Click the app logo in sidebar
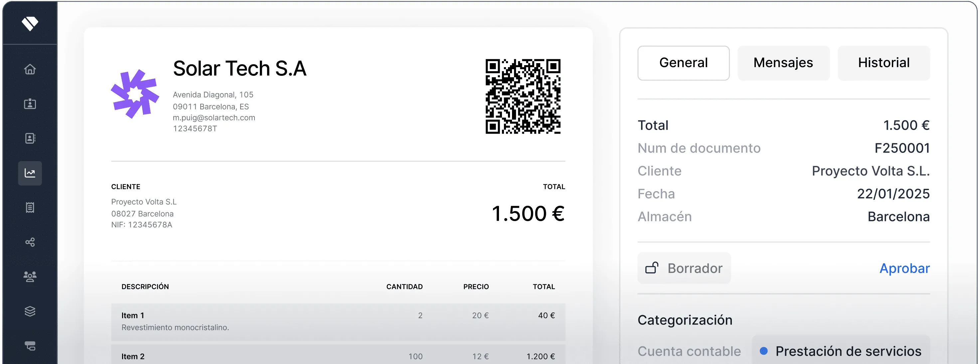Screen dimensions: 980x364 click(30, 24)
